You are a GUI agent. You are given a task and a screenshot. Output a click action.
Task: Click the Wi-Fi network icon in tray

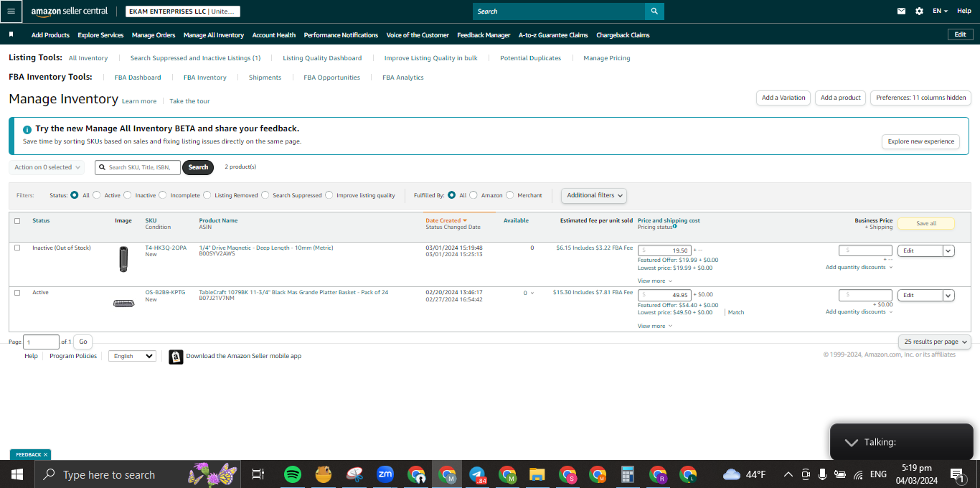(858, 474)
